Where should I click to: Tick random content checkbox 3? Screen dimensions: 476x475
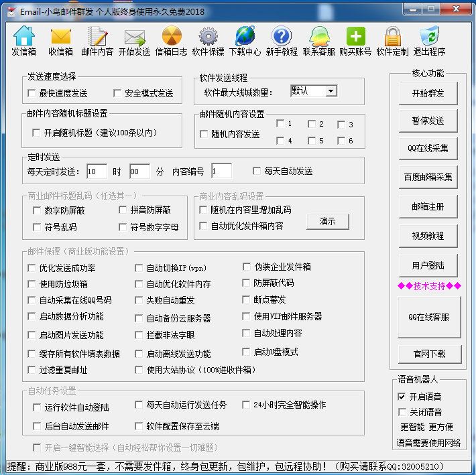pyautogui.click(x=341, y=125)
